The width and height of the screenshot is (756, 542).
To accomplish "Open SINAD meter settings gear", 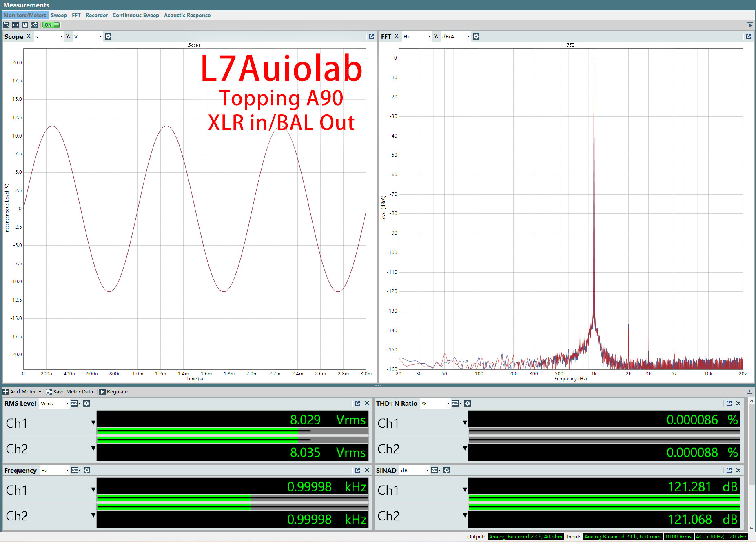I will pos(447,470).
